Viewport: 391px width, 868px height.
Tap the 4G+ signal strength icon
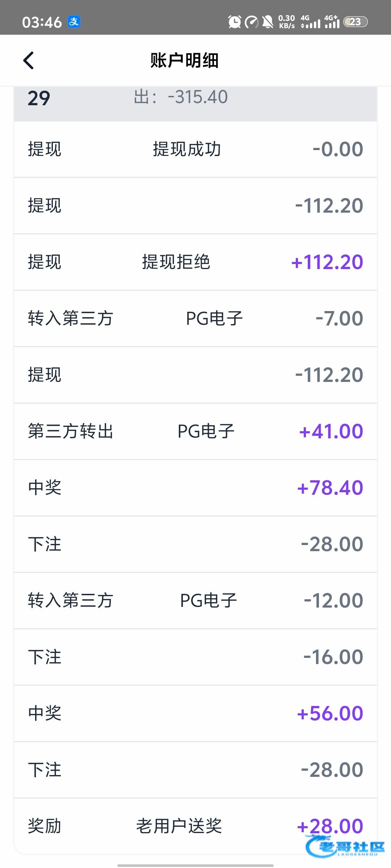332,22
